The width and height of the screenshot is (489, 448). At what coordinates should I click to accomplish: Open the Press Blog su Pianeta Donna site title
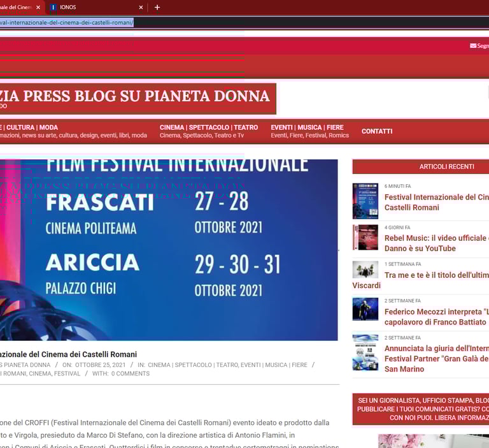tap(135, 96)
